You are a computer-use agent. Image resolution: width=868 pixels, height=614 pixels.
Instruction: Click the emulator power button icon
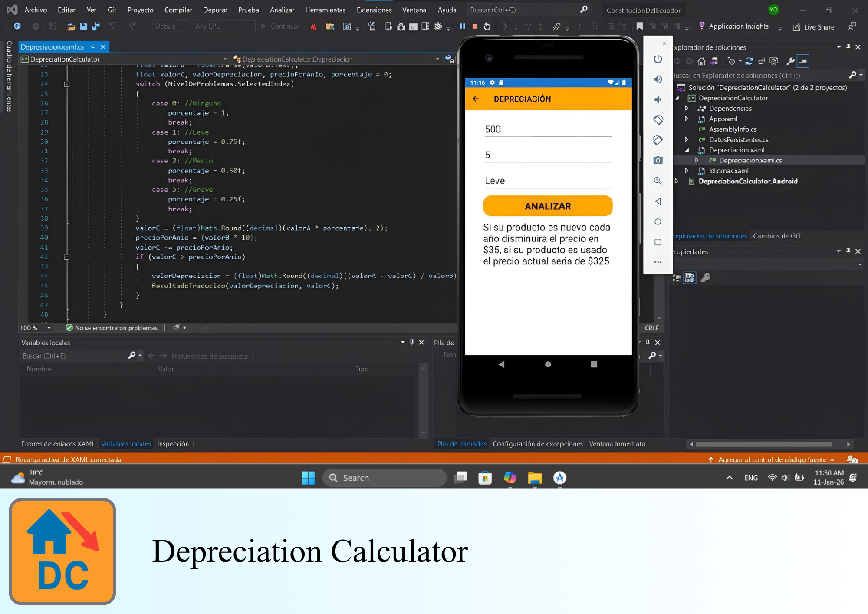pyautogui.click(x=658, y=59)
